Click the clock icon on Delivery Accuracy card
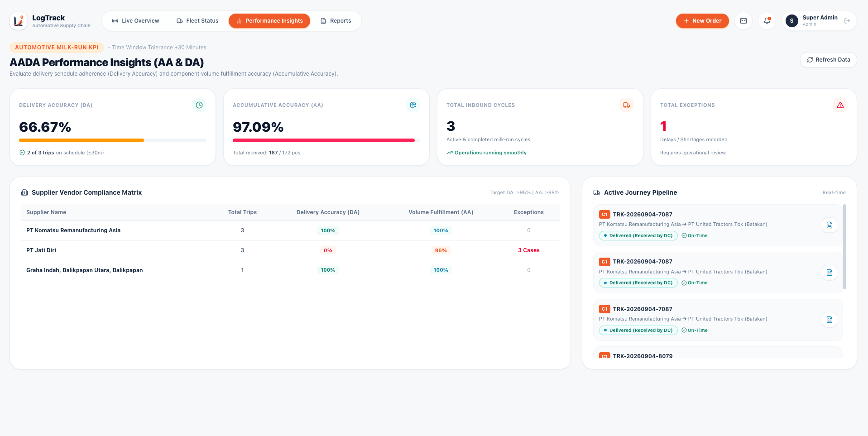 (x=199, y=105)
